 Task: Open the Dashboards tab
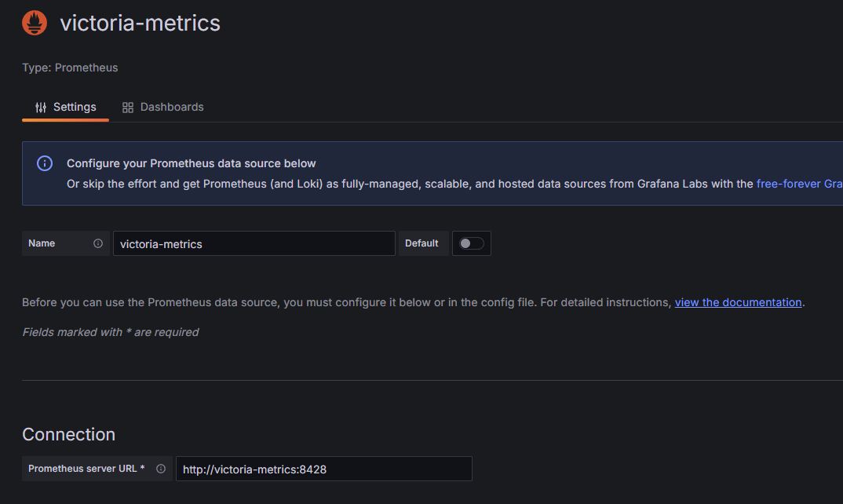(x=163, y=108)
